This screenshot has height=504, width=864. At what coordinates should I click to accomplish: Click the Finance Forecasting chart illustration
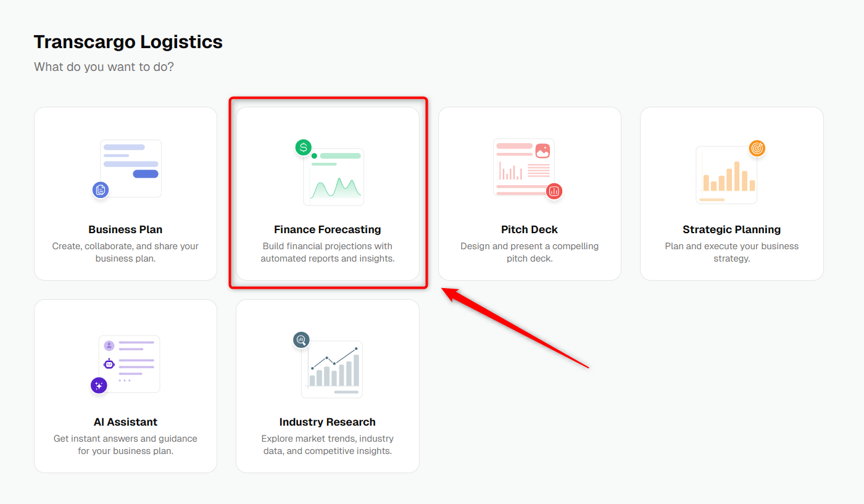333,176
